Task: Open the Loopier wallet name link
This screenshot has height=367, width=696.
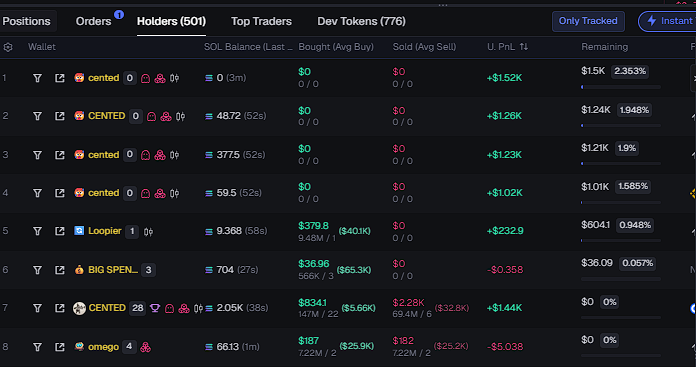Action: coord(105,231)
